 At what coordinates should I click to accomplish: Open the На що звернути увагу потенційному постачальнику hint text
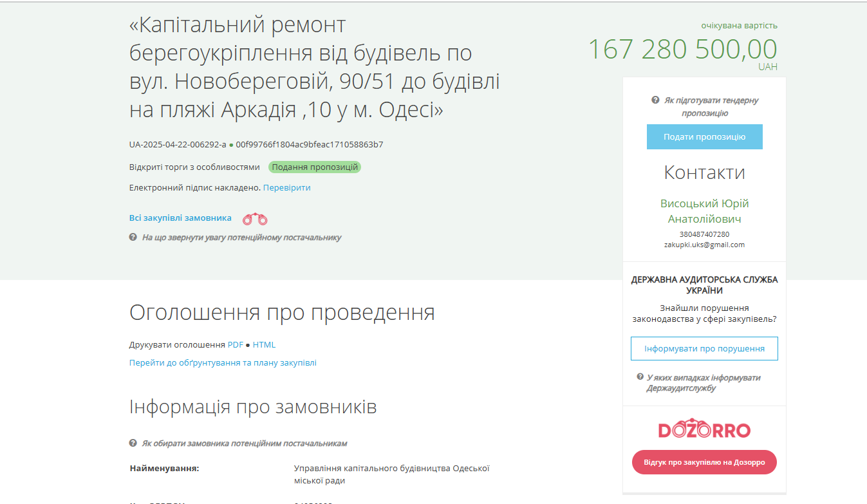[241, 238]
